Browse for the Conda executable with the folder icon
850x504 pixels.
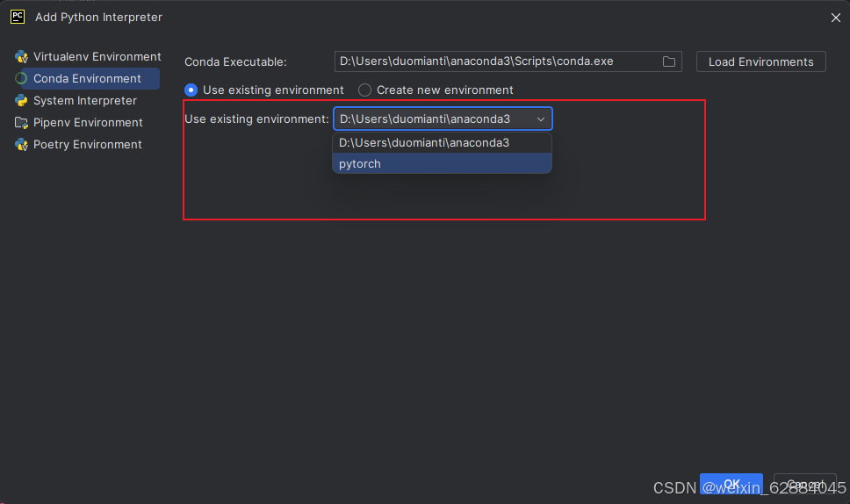point(669,61)
